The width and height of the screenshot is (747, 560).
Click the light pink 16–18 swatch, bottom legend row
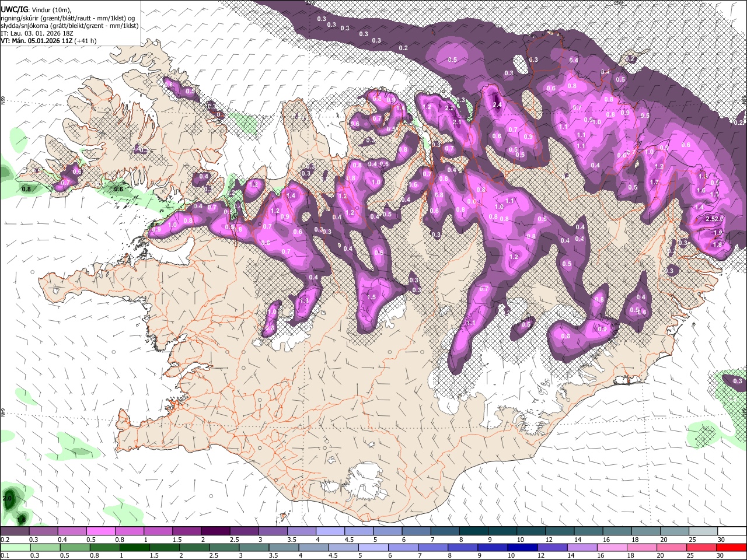click(x=613, y=547)
